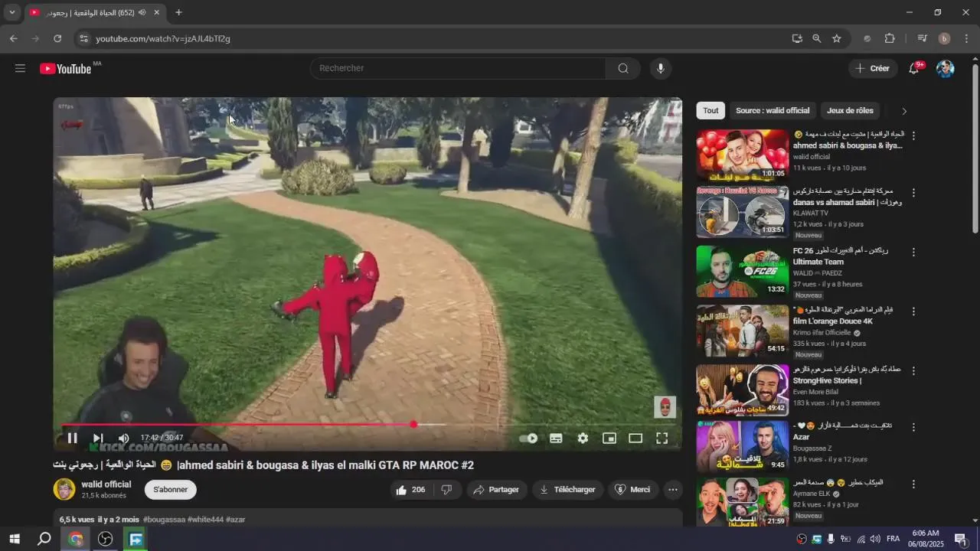
Task: Open options for the Aymane ELK video
Action: 913,484
